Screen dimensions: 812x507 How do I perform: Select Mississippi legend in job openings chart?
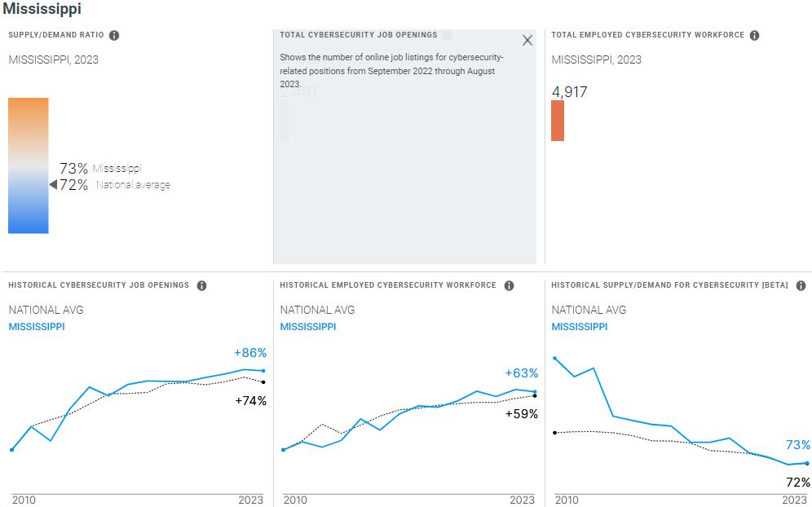click(37, 327)
